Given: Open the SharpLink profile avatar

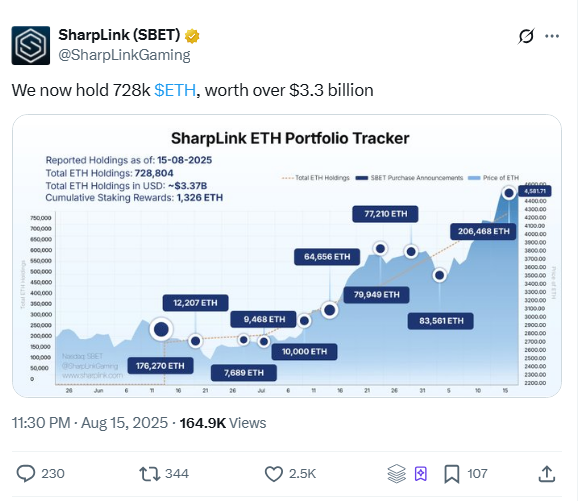Looking at the screenshot, I should pos(31,45).
